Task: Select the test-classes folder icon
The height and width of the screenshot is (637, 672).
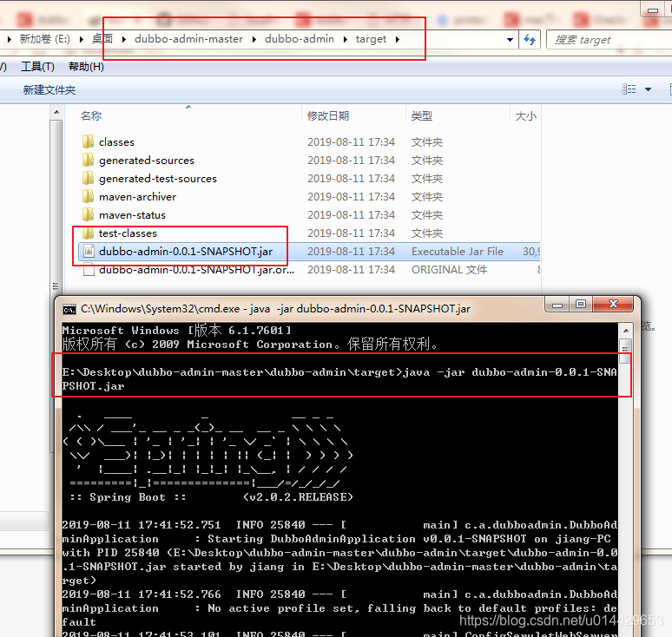Action: pos(88,233)
